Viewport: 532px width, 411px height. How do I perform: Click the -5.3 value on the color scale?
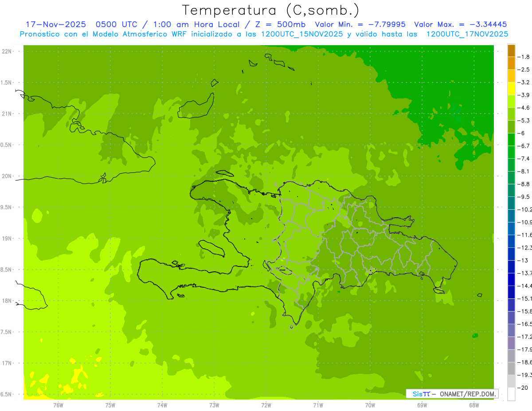(524, 121)
